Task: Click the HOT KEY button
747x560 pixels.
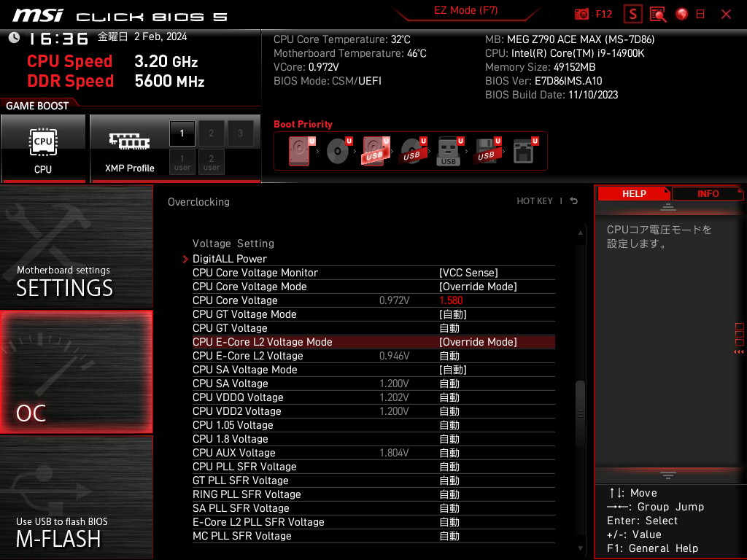Action: [535, 201]
